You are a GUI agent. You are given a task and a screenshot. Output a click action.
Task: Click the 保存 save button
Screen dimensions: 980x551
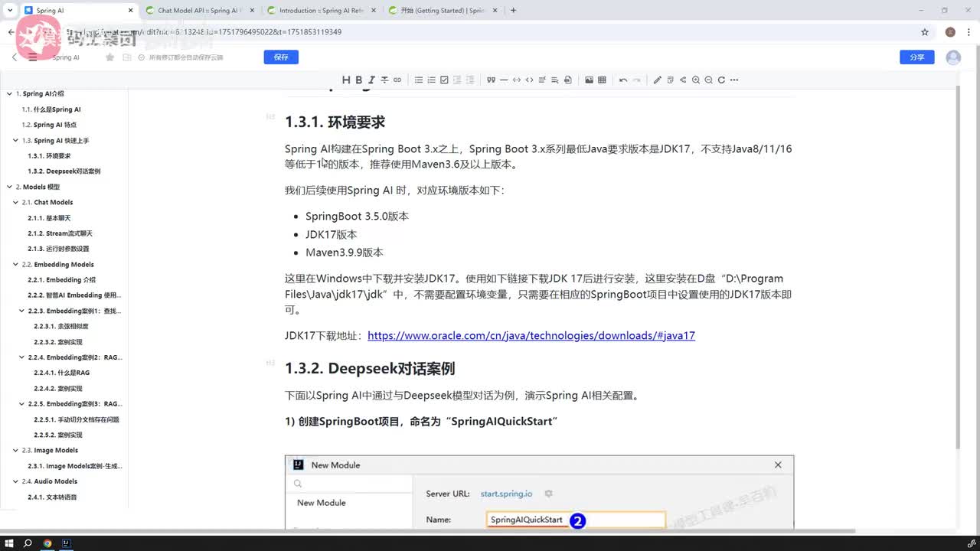point(281,57)
